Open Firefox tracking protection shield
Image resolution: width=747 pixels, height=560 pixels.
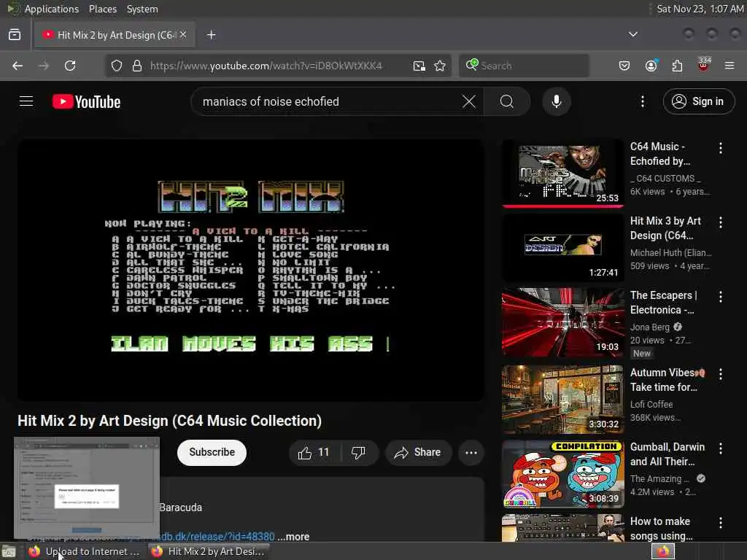(116, 66)
